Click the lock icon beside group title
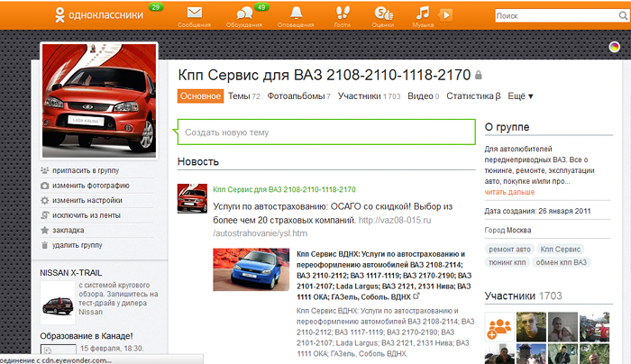This screenshot has width=631, height=364. point(478,75)
